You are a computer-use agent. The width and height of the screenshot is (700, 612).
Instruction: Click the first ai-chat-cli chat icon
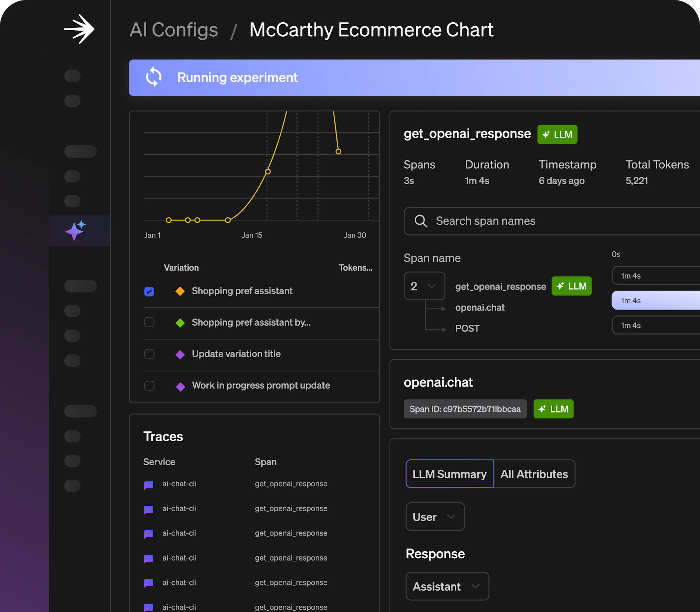[x=149, y=485]
